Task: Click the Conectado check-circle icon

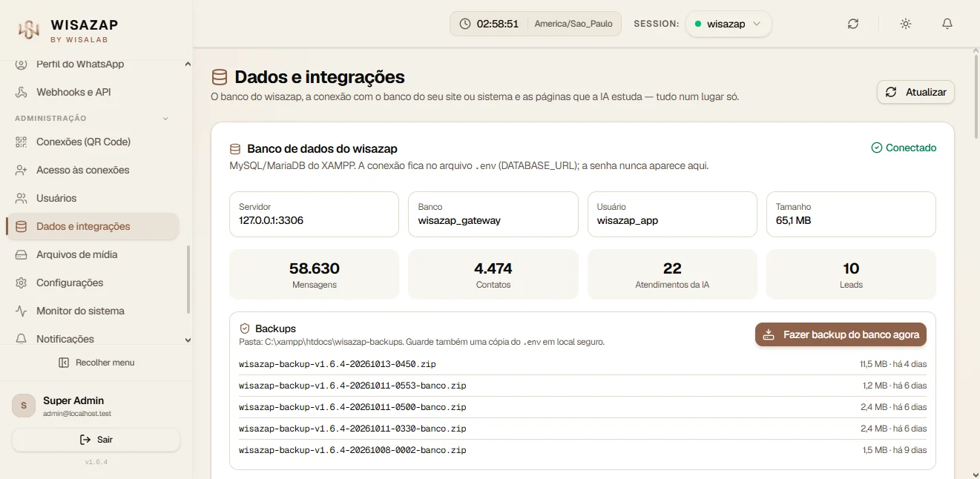Action: (x=877, y=148)
